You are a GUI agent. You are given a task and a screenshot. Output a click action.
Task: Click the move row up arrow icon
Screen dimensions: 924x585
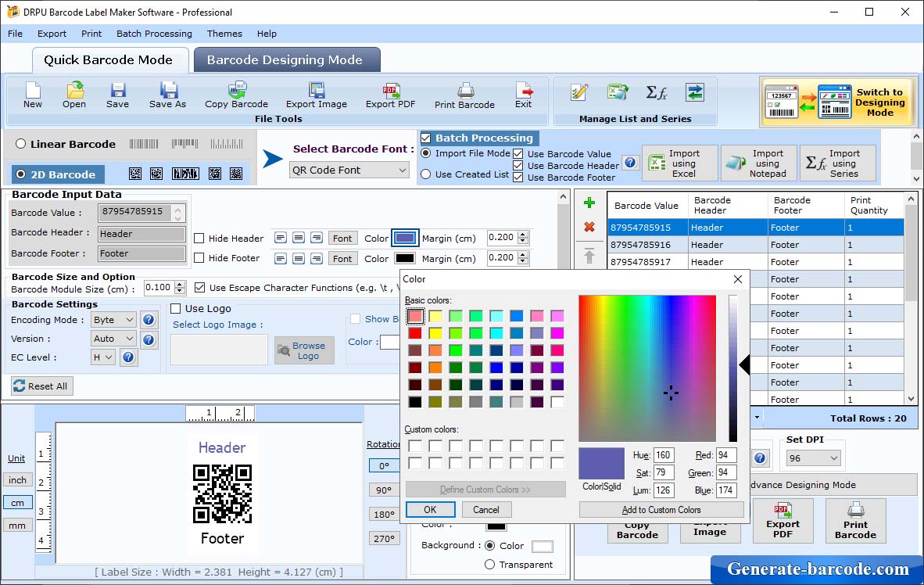tap(589, 256)
